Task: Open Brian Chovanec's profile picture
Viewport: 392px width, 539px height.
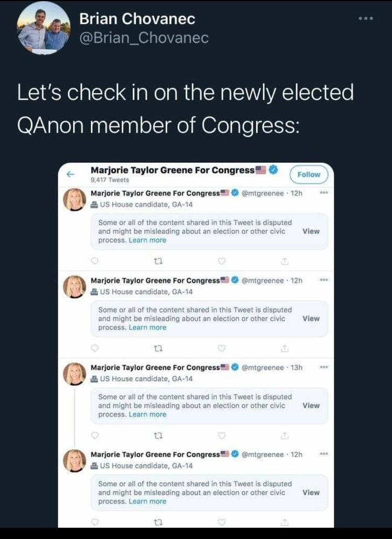Action: click(x=43, y=30)
